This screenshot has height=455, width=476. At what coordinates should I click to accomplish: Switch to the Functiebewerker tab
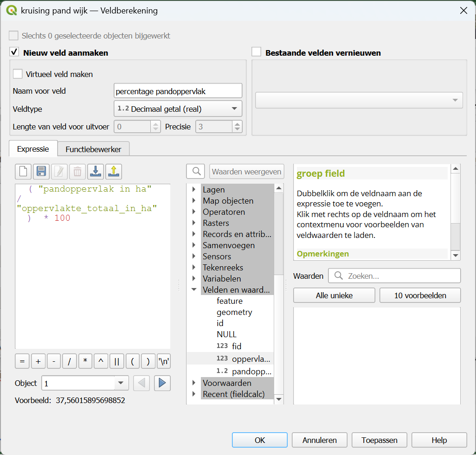point(93,149)
